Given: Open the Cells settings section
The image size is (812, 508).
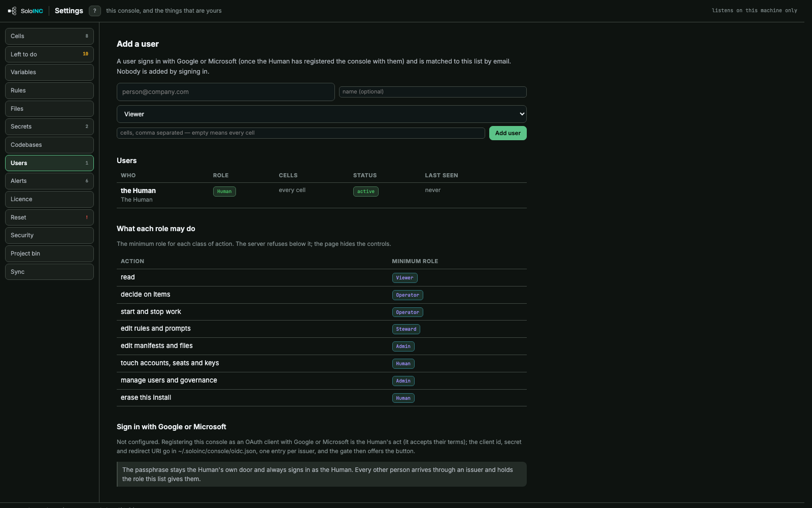Looking at the screenshot, I should click(x=49, y=36).
